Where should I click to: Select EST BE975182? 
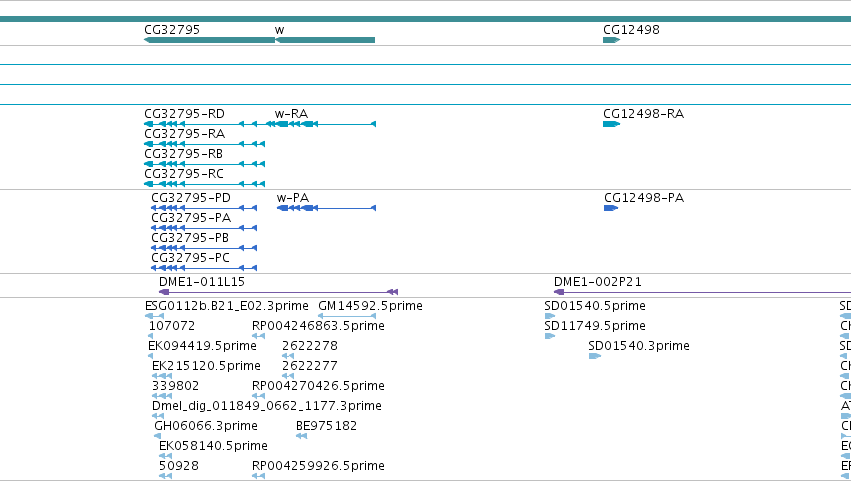click(326, 427)
